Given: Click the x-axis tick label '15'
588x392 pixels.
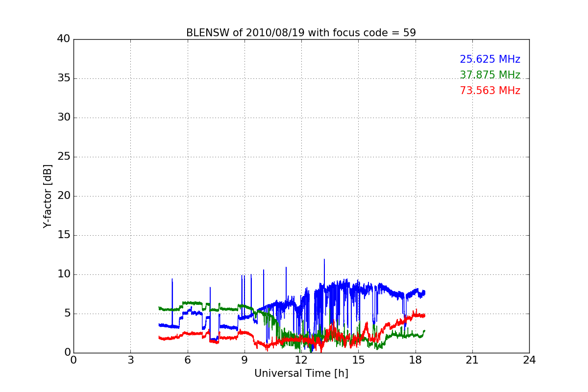Looking at the screenshot, I should point(358,360).
